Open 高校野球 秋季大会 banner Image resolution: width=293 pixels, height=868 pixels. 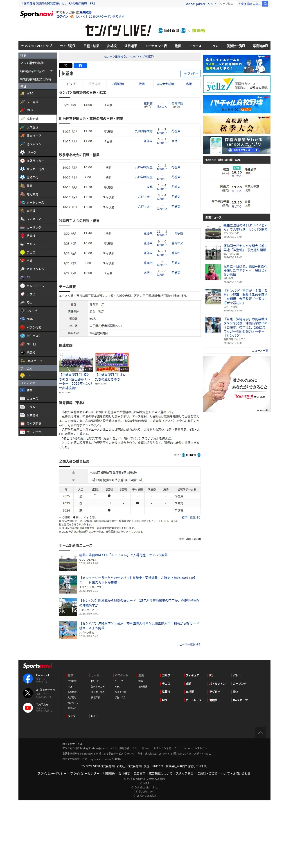pos(237,125)
